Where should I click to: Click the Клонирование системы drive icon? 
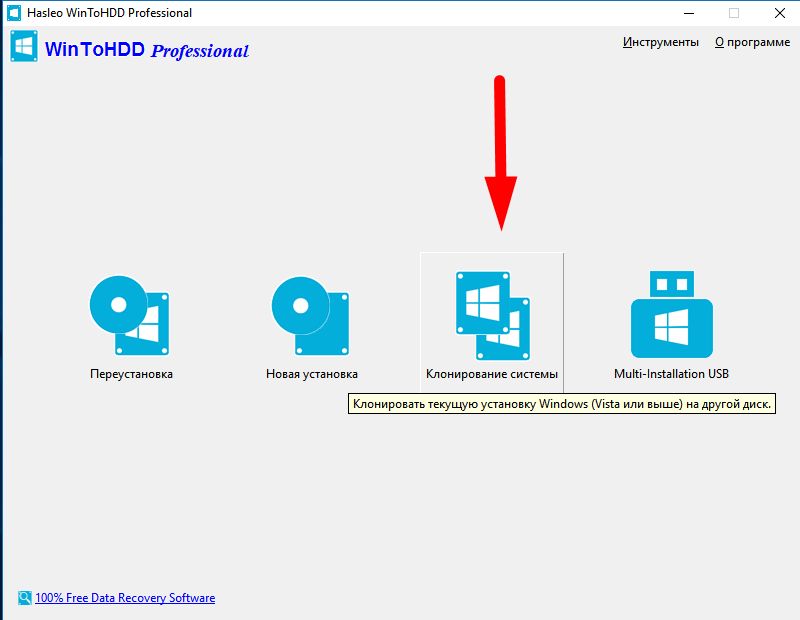(x=493, y=315)
